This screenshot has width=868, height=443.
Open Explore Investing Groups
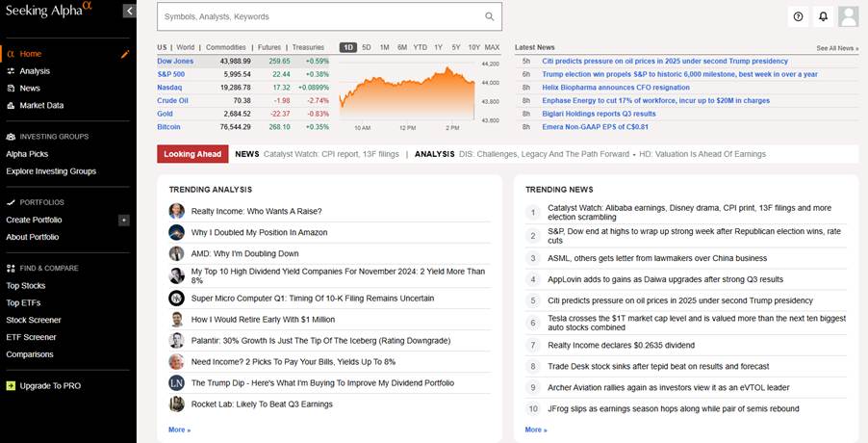click(x=51, y=171)
